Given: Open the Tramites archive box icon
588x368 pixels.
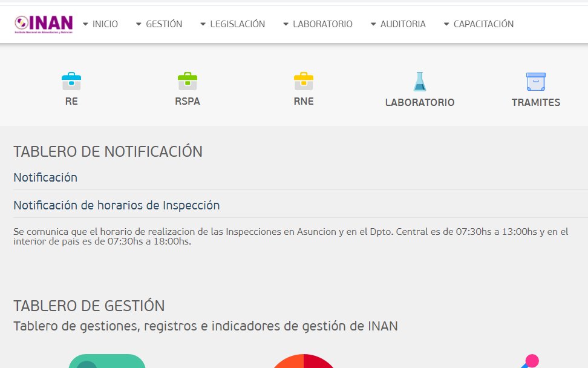Looking at the screenshot, I should pos(536,81).
